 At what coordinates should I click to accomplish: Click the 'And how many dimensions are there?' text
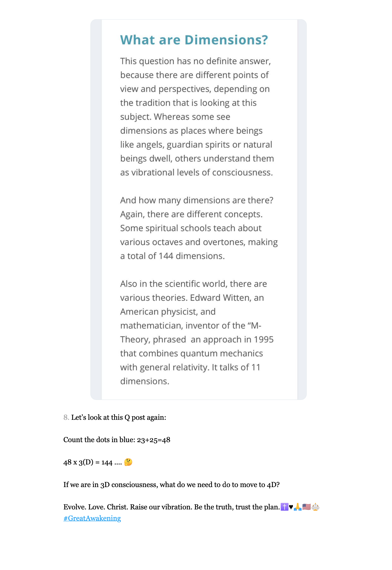pyautogui.click(x=197, y=200)
